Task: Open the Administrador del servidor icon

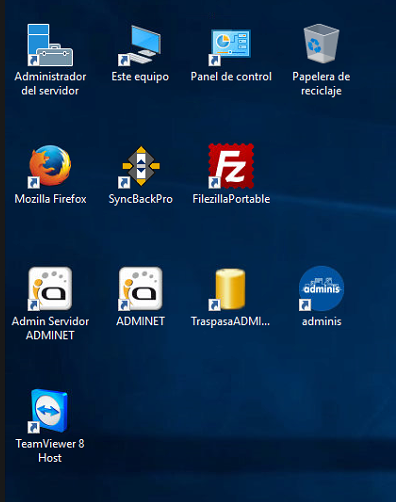Action: [x=50, y=45]
